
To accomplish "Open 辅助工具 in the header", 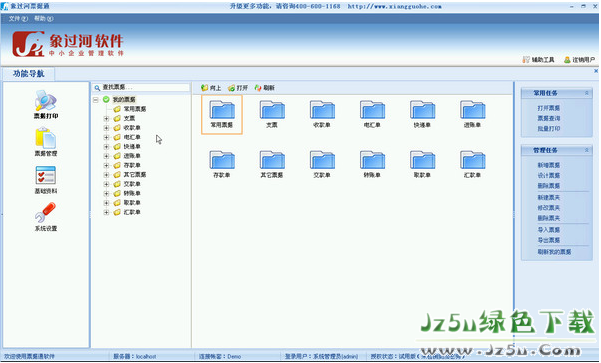I will tap(538, 59).
